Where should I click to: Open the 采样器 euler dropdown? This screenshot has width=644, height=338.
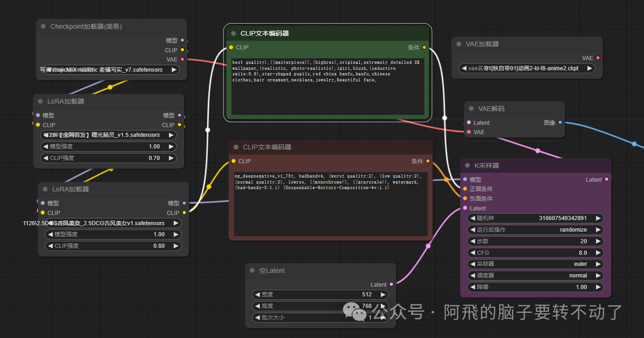click(x=535, y=264)
